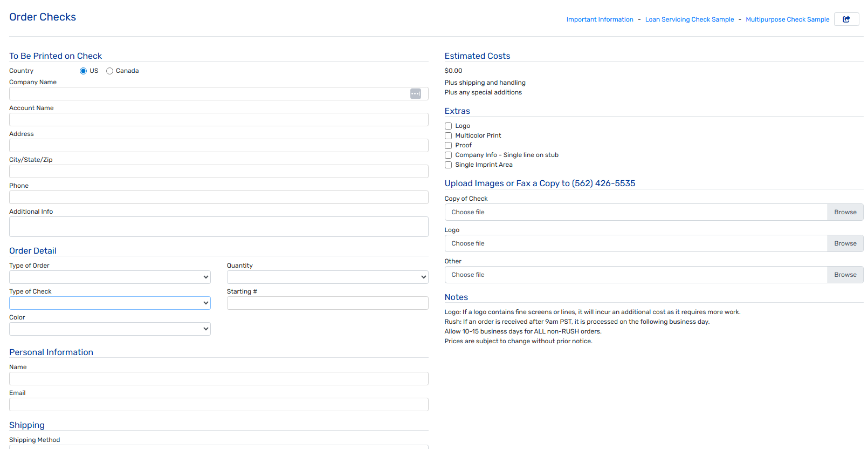Open the Type of Check dropdown
Viewport: 868px width, 449px height.
click(x=109, y=303)
